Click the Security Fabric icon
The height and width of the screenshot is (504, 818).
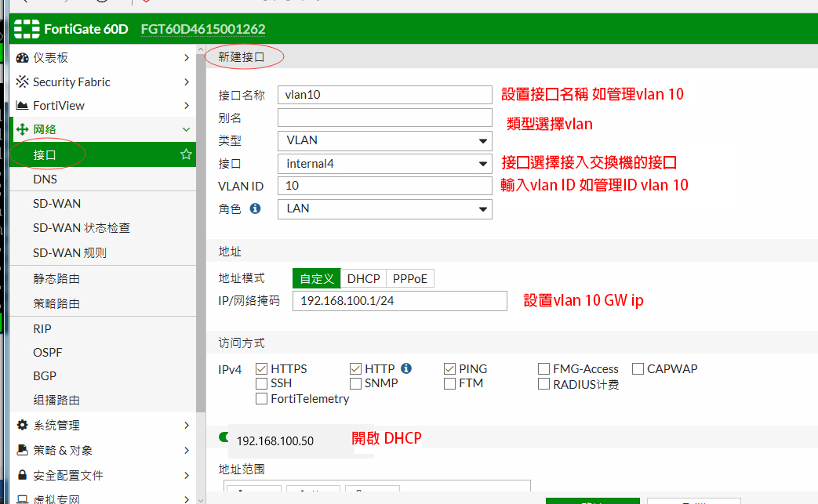coord(22,82)
